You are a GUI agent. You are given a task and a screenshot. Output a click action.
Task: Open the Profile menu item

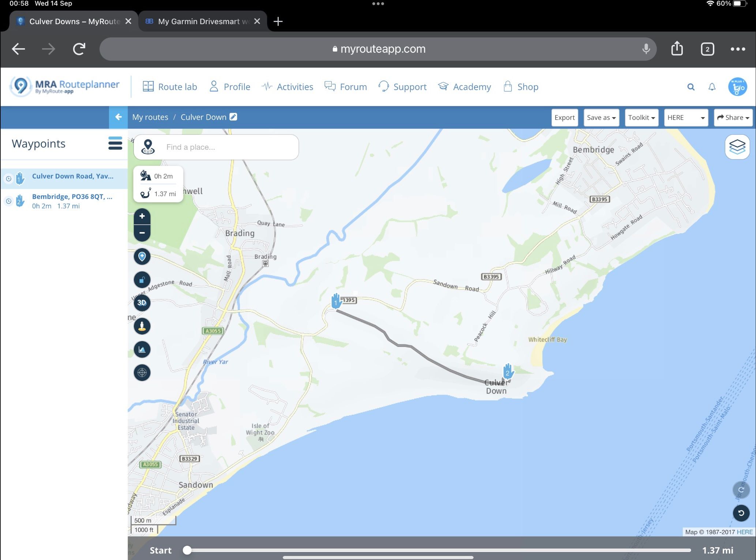tap(230, 87)
